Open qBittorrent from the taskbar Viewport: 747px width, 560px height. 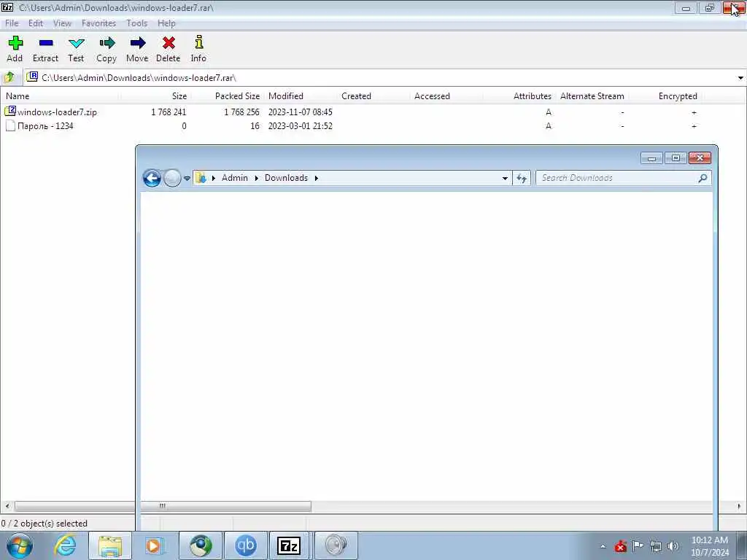coord(245,545)
